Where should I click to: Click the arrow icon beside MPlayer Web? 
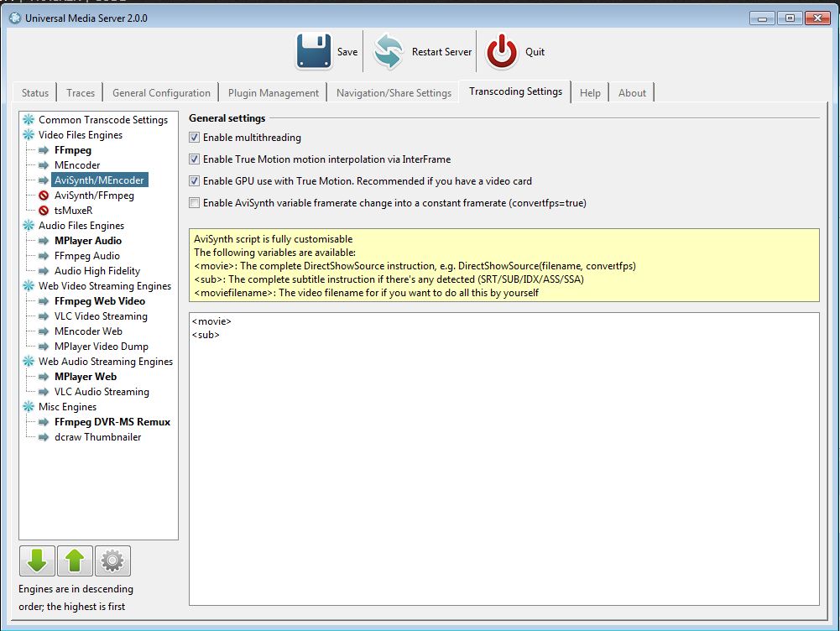tap(44, 377)
